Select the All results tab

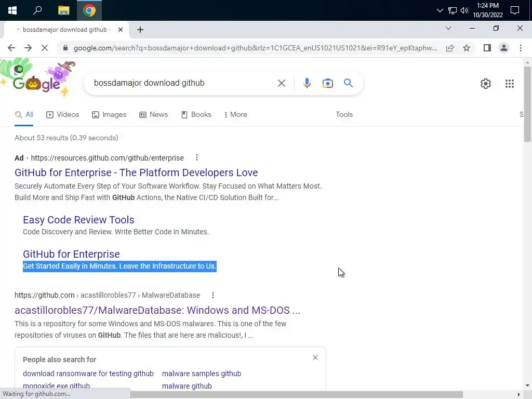[x=24, y=115]
